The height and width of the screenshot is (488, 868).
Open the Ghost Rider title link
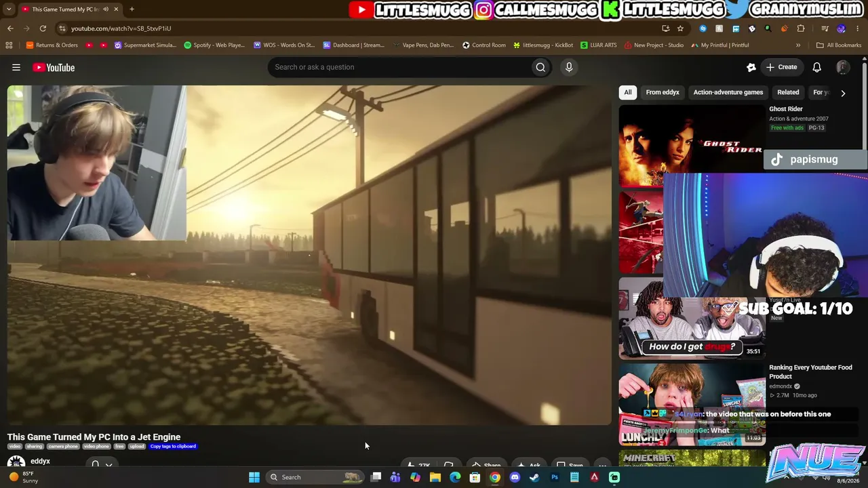(x=786, y=109)
